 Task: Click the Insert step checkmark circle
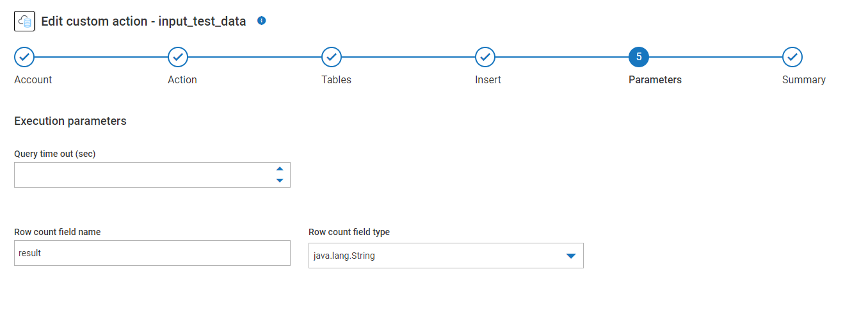coord(485,57)
